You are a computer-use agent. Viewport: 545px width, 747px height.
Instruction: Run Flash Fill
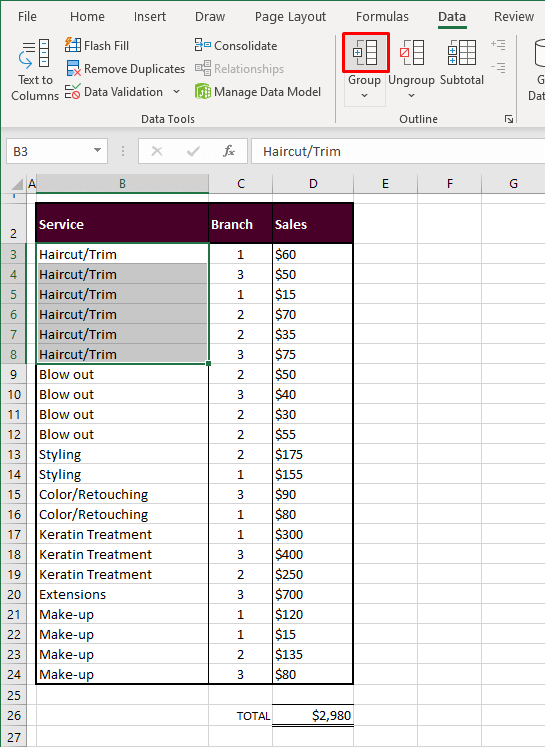point(97,46)
